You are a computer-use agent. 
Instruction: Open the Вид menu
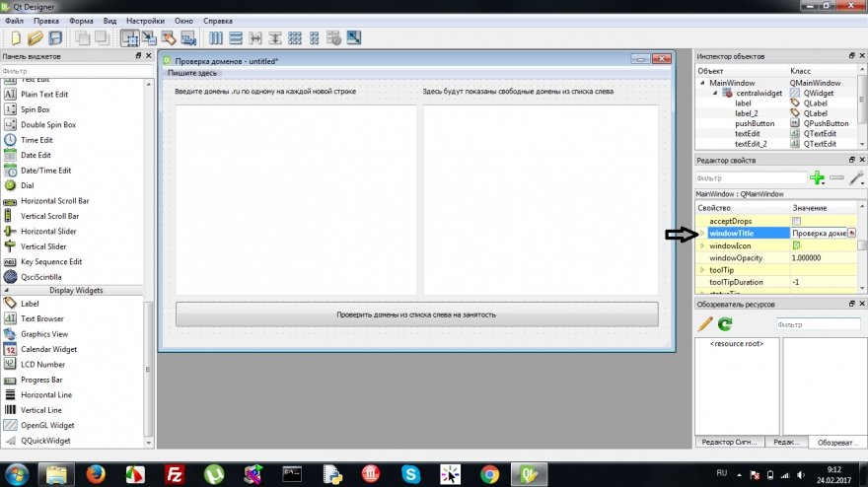109,21
